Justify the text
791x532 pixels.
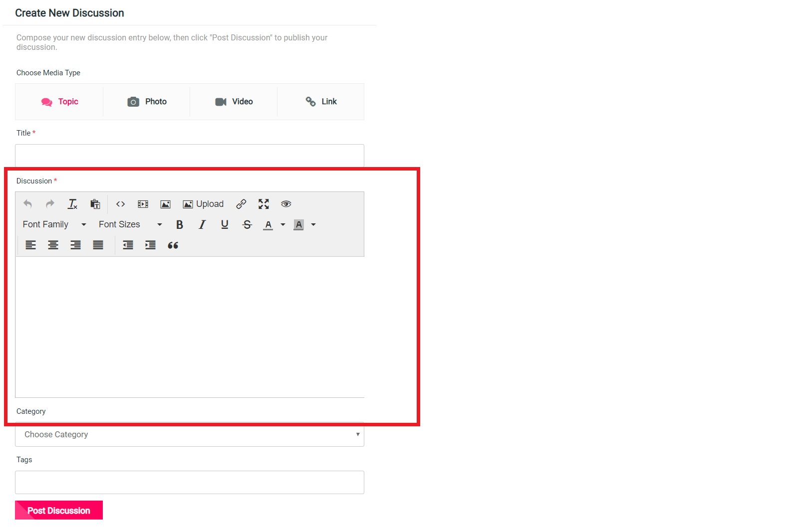pyautogui.click(x=98, y=245)
